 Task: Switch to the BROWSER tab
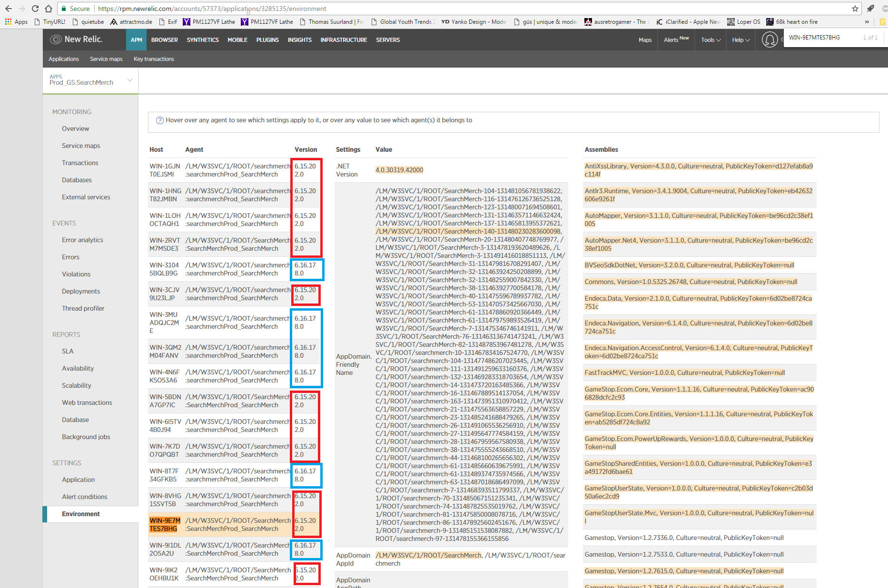(x=165, y=40)
